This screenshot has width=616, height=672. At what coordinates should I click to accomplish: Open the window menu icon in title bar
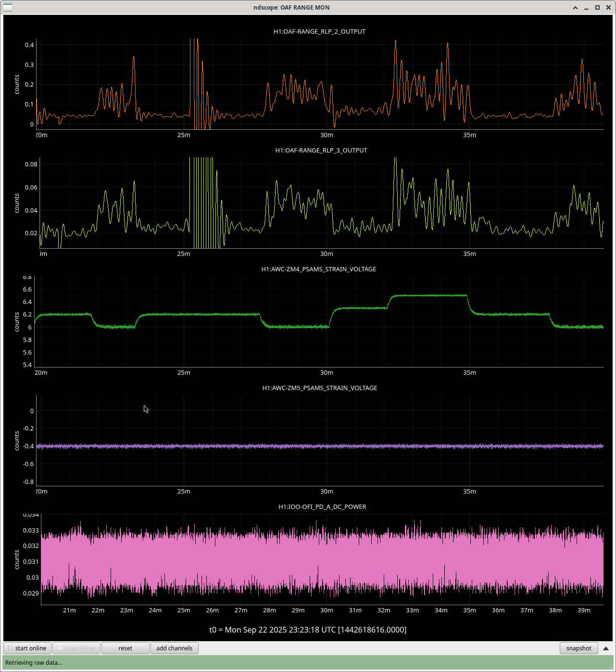point(8,7)
